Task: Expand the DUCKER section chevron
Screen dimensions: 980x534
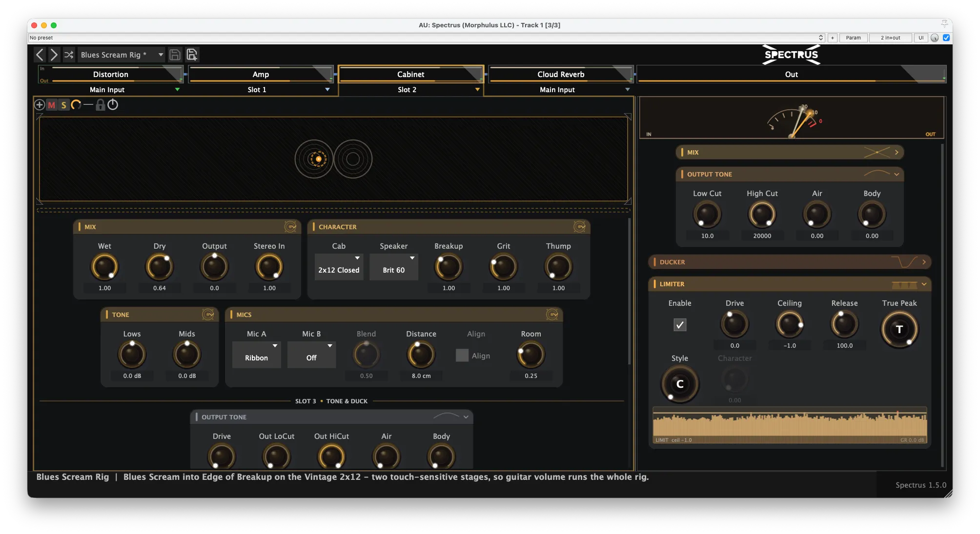Action: (x=924, y=262)
